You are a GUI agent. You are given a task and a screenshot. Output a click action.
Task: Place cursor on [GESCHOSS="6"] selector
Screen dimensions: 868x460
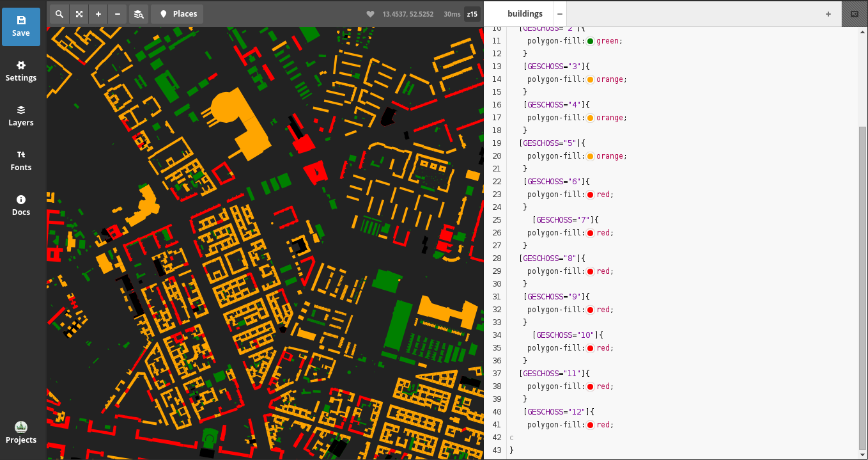pos(554,182)
